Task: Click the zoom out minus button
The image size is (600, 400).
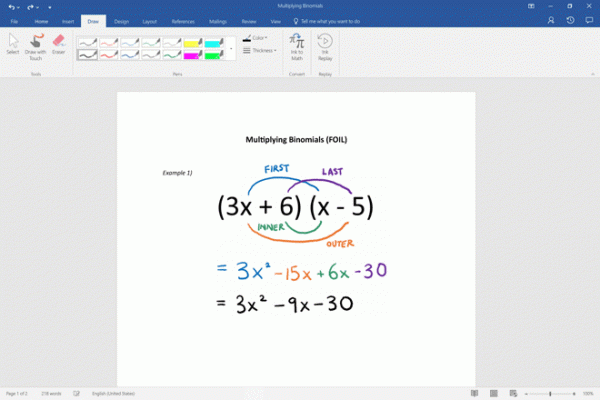Action: tap(527, 393)
